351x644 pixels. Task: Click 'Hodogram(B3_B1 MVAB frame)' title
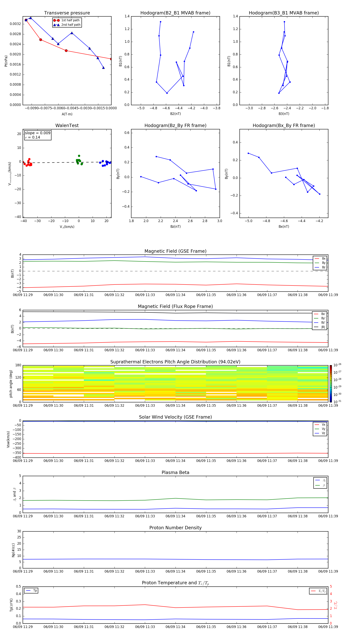point(284,13)
